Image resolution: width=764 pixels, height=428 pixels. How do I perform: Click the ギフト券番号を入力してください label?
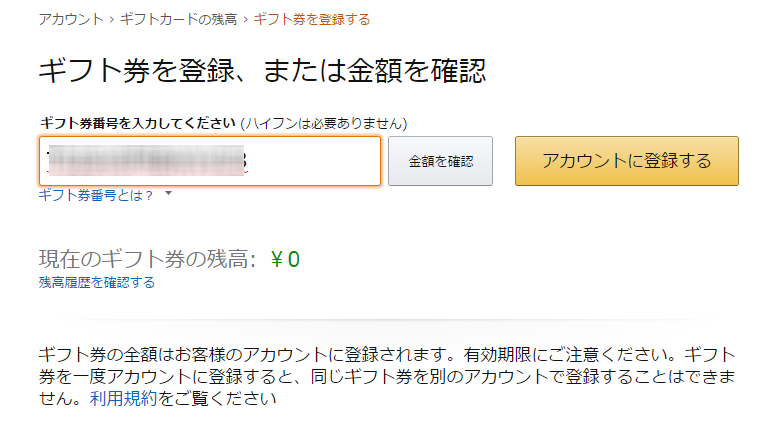(x=137, y=123)
